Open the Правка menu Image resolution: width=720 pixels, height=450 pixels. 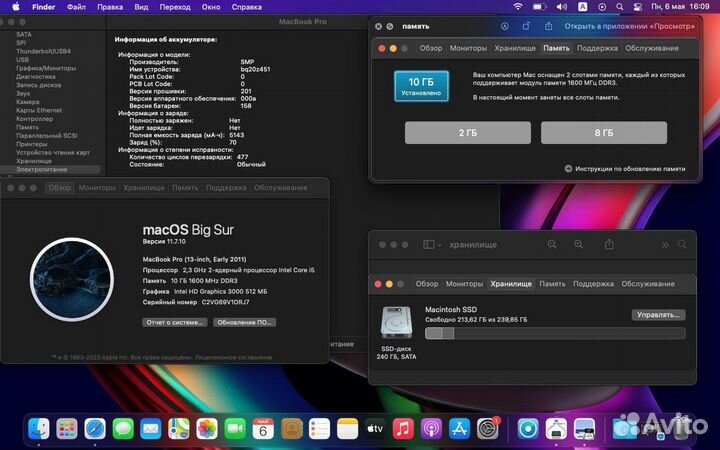click(110, 7)
